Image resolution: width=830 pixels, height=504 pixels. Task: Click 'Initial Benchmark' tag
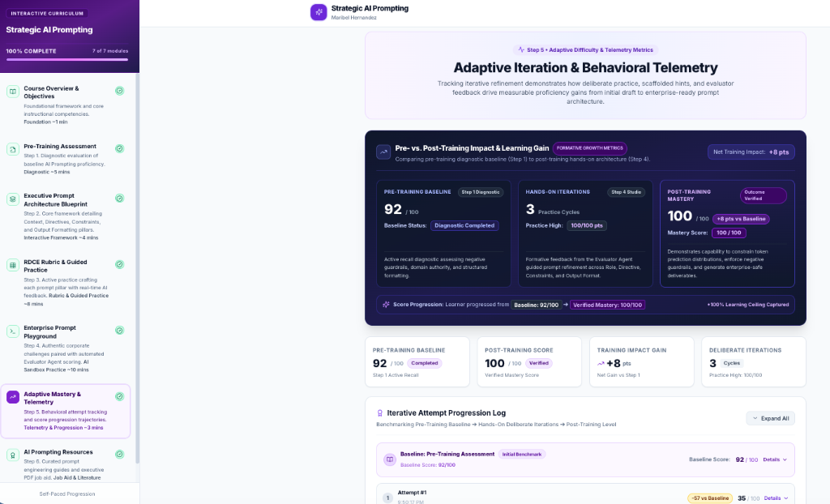522,455
